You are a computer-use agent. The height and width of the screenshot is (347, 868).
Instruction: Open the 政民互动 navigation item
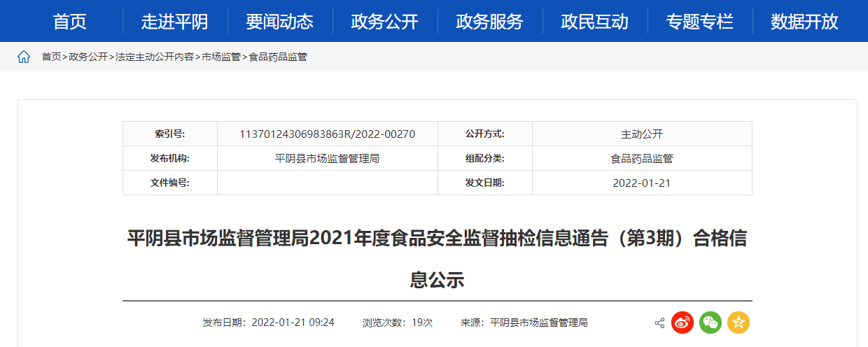(594, 22)
